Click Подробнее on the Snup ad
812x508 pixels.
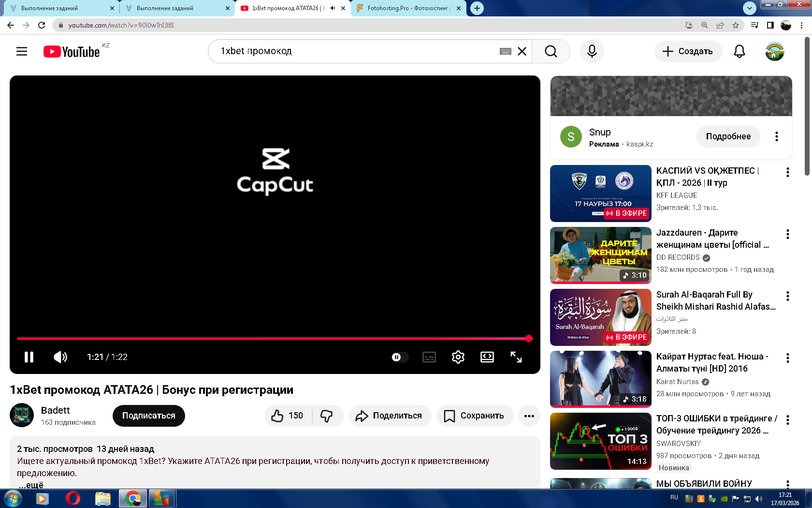tap(728, 136)
